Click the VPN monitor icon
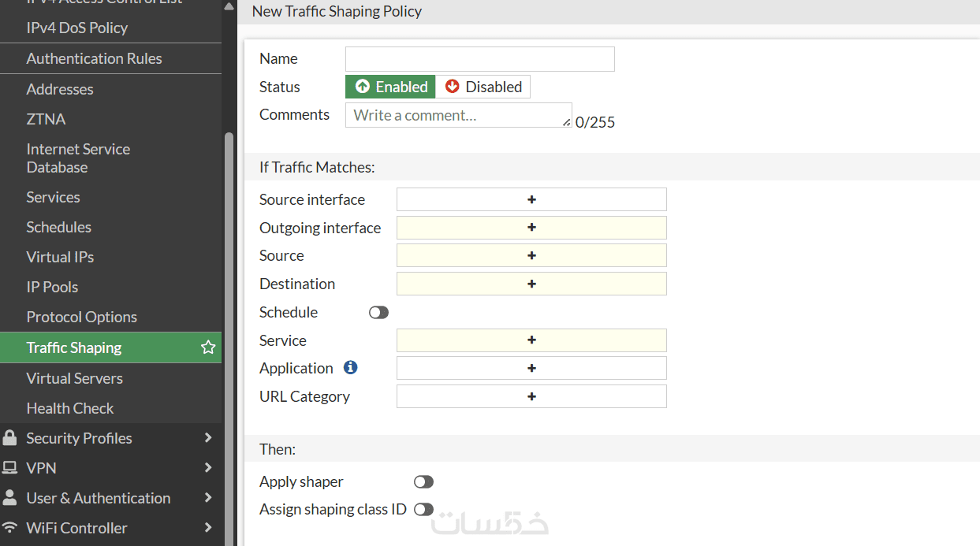Screen dimensions: 980x546 coord(10,468)
